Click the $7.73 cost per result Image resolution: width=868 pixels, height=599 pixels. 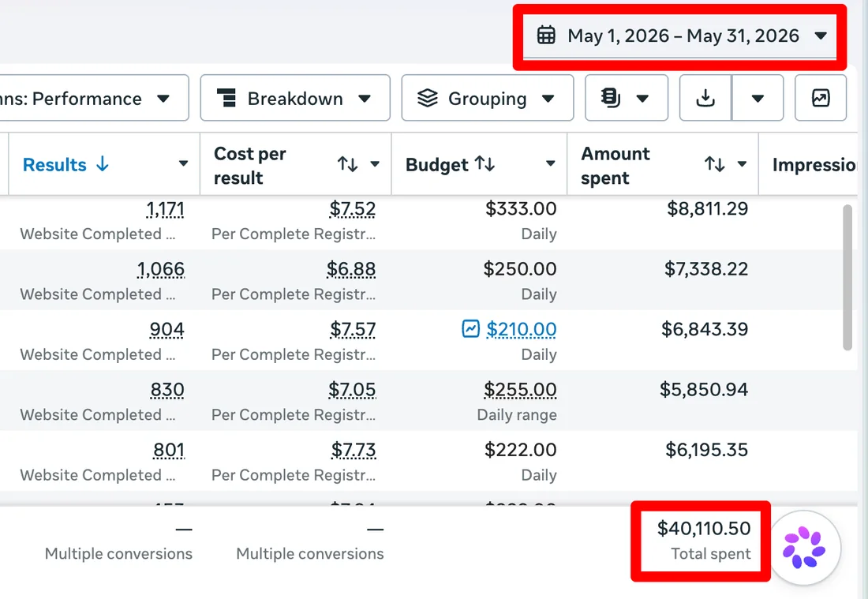click(x=354, y=451)
